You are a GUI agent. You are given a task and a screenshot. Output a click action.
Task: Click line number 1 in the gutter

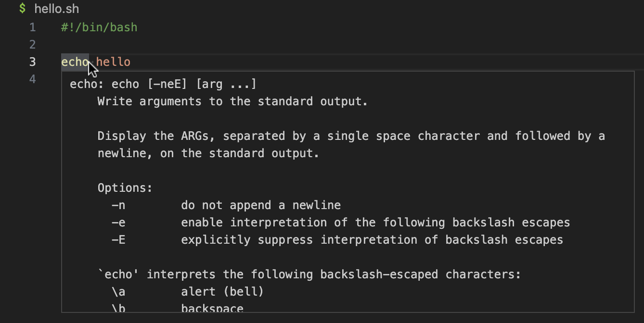tap(33, 27)
